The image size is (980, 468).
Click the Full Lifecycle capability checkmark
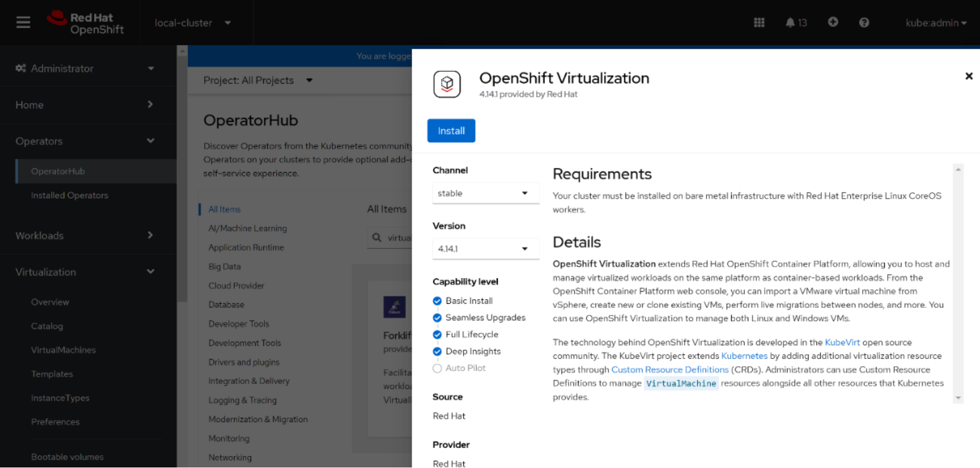(437, 335)
